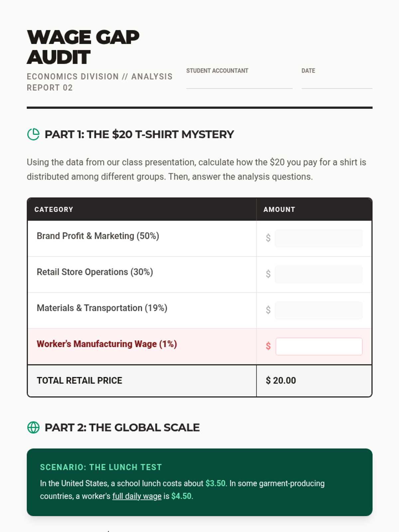The image size is (399, 532).
Task: Click the Total Retail Price label
Action: point(79,380)
